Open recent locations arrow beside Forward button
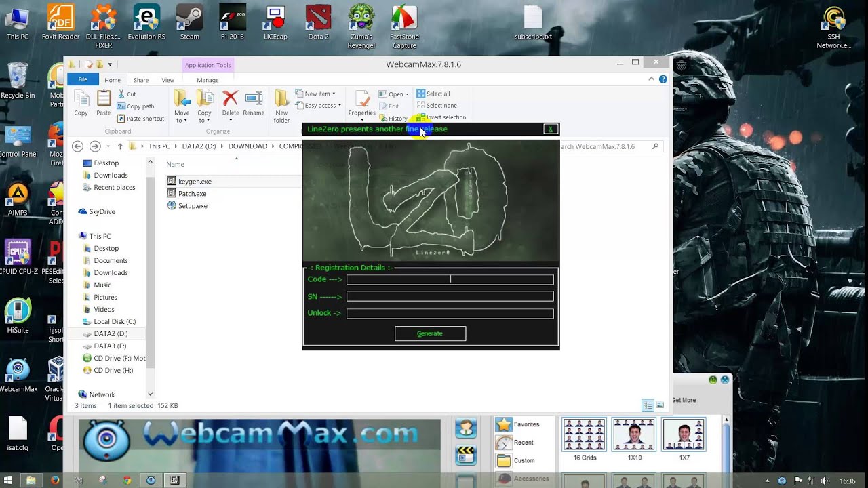 pyautogui.click(x=106, y=146)
